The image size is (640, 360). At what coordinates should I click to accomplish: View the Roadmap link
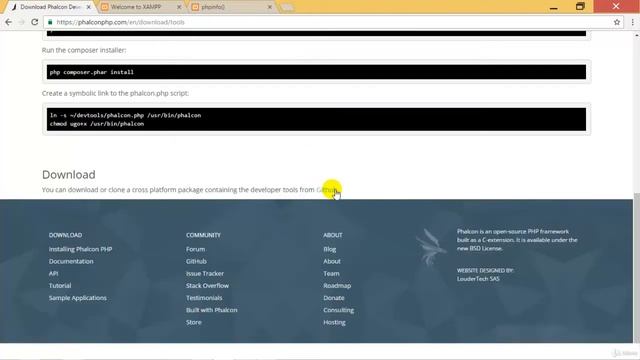click(x=337, y=286)
